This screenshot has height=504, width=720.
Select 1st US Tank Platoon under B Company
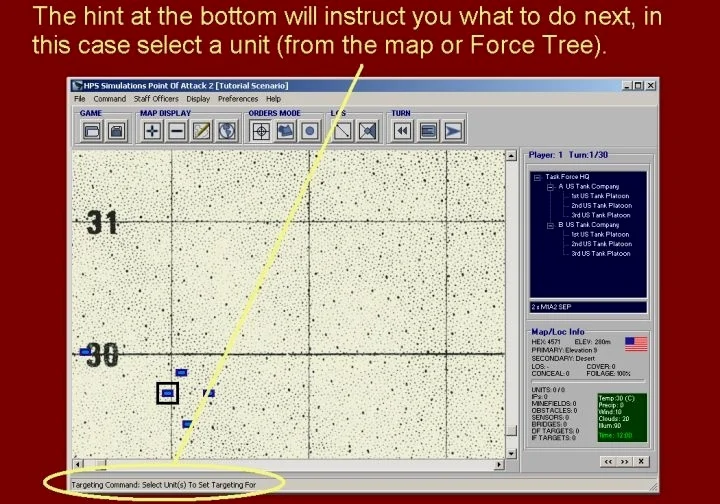pyautogui.click(x=600, y=235)
